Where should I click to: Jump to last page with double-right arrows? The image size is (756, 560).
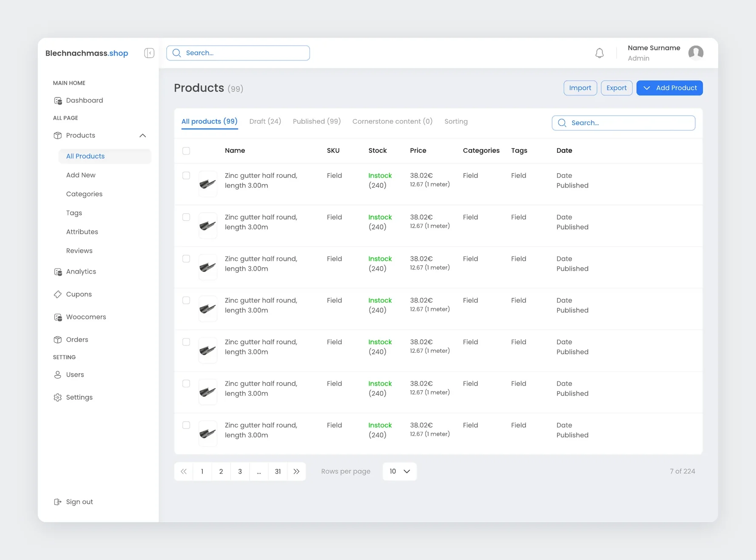pos(296,471)
